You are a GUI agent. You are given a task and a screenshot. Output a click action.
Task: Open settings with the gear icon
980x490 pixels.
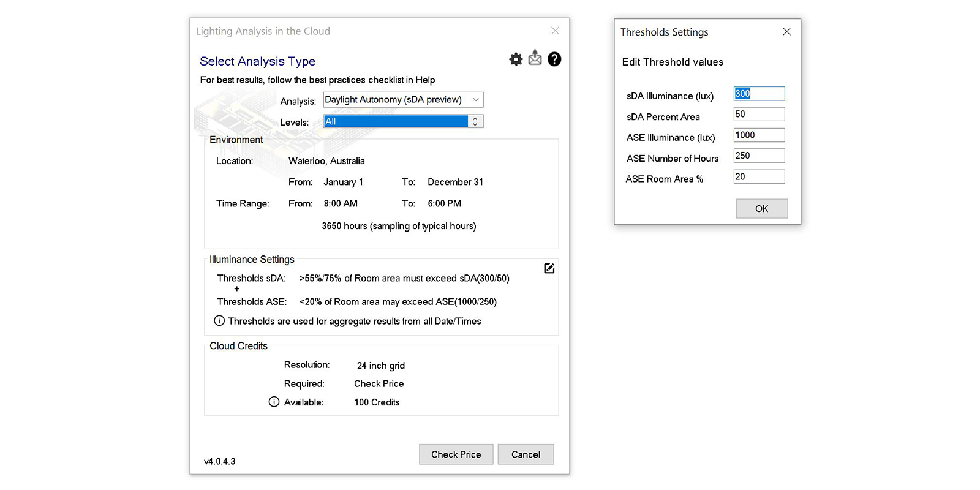click(516, 59)
